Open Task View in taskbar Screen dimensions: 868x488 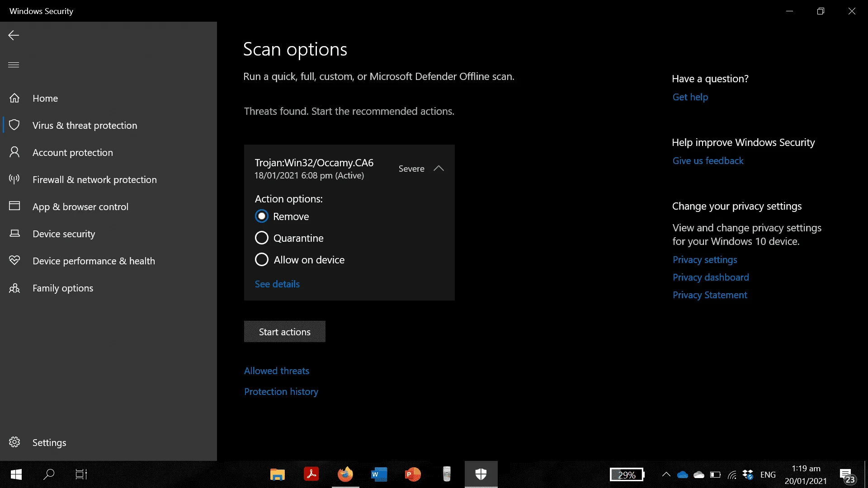[x=81, y=474]
